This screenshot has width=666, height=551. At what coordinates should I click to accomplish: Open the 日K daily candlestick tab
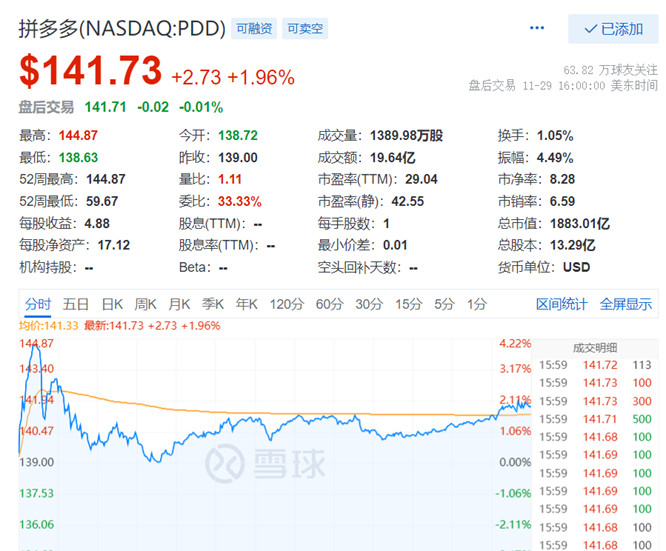(111, 304)
